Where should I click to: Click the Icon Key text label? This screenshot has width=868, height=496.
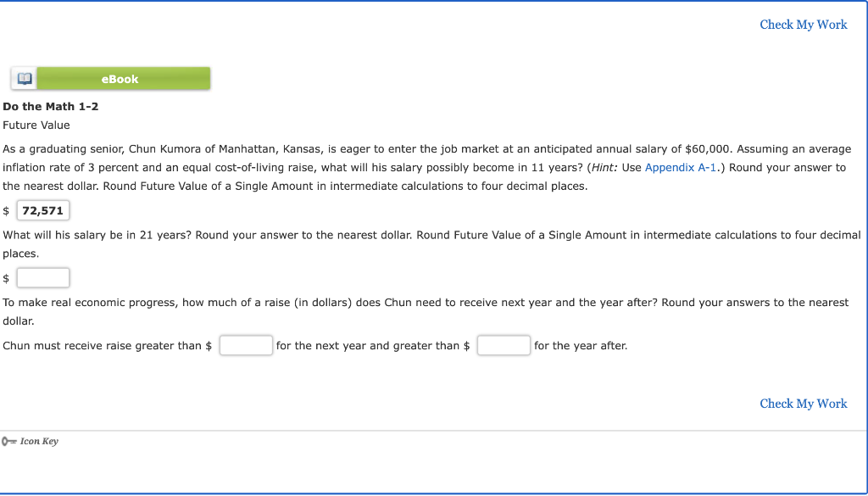tap(37, 440)
